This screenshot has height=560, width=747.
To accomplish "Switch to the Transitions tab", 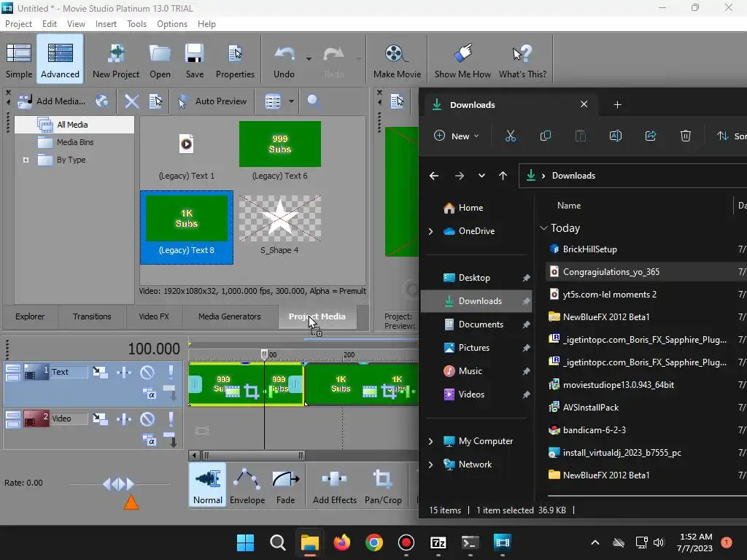I will (91, 316).
